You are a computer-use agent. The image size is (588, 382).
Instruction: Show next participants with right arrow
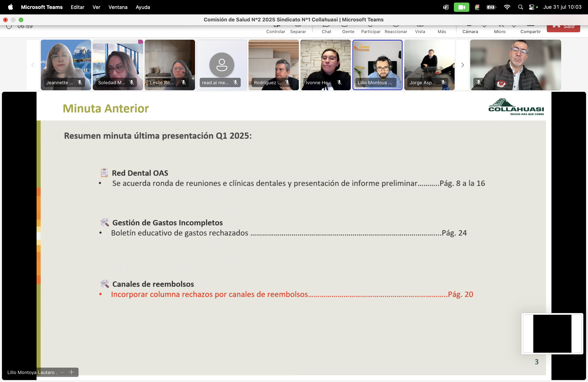(x=463, y=65)
